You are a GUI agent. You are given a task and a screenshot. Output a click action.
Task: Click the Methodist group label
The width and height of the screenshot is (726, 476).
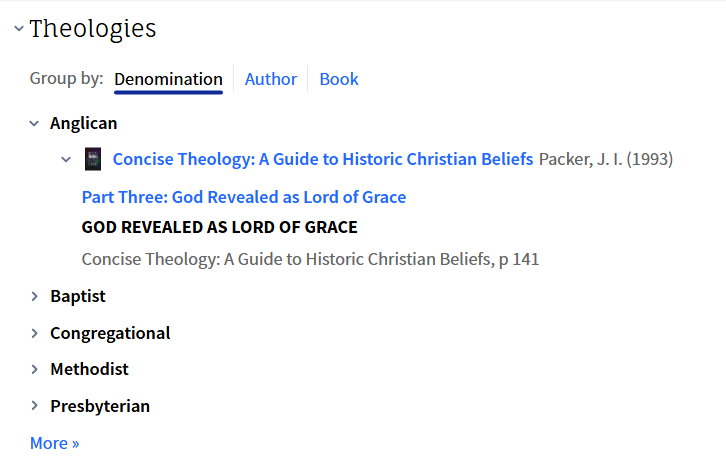[89, 369]
